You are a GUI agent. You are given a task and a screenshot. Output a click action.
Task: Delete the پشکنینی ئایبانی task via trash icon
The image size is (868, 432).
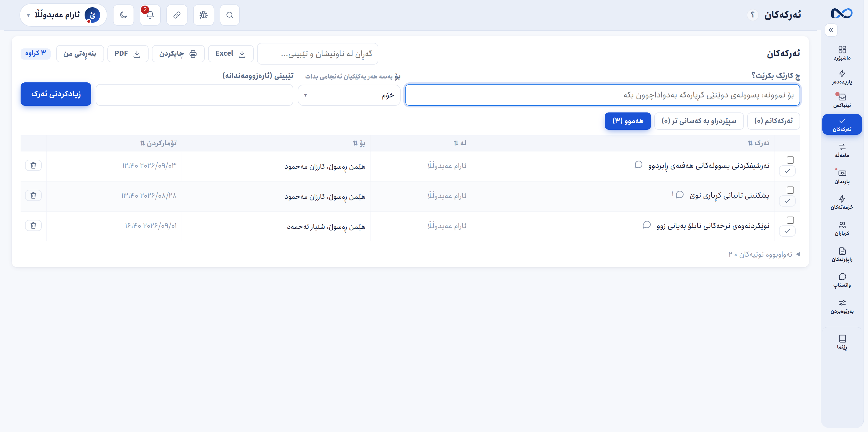click(33, 195)
